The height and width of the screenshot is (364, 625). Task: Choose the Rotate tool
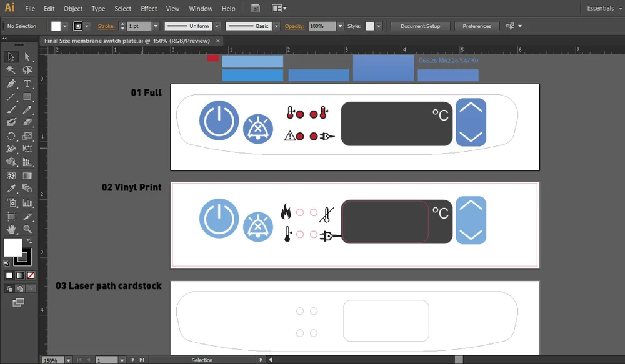coord(10,136)
